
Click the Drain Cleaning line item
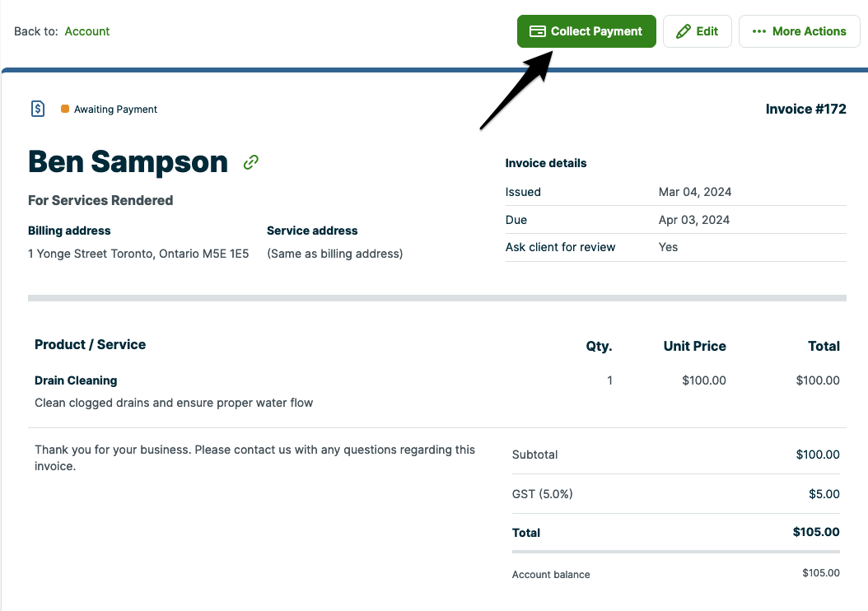[76, 380]
